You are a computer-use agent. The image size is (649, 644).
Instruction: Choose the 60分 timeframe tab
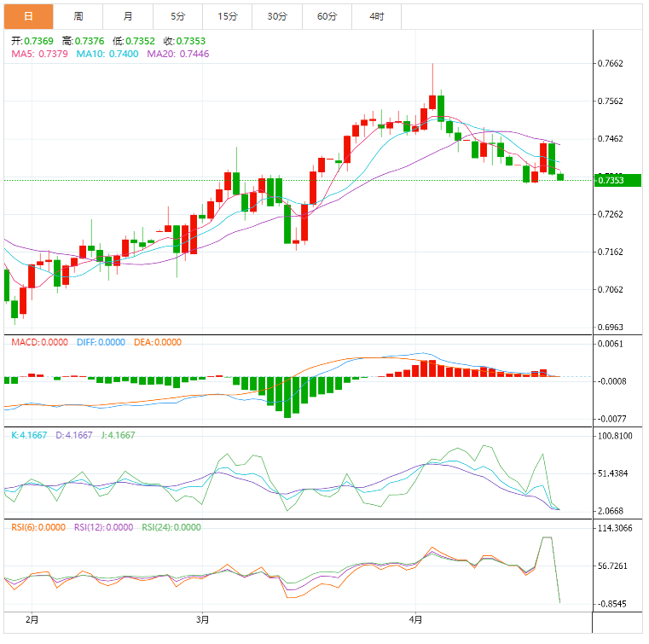pos(327,16)
